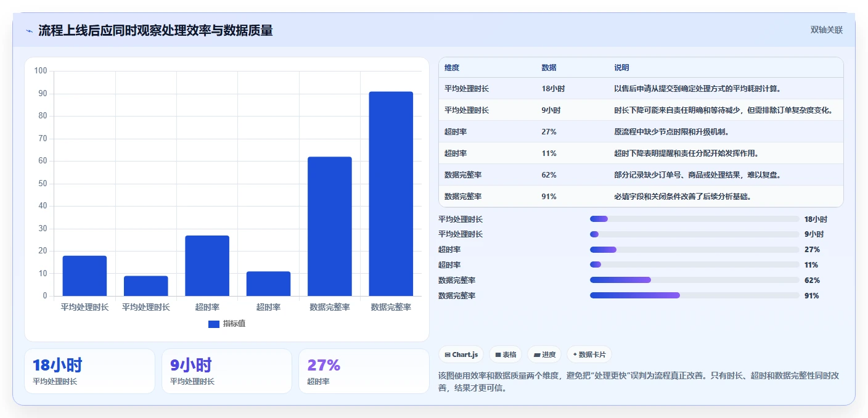Click the 11% cell in the table
This screenshot has height=418, width=868.
coord(549,154)
